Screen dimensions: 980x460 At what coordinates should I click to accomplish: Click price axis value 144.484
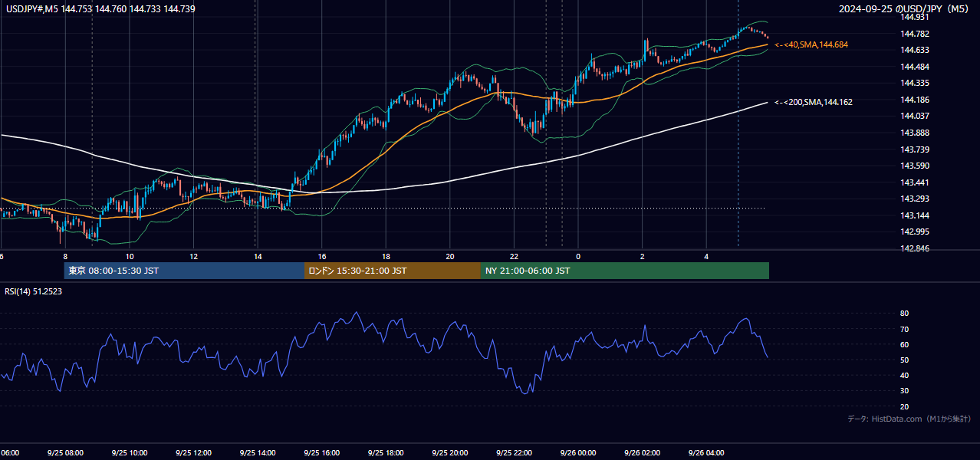(x=916, y=67)
